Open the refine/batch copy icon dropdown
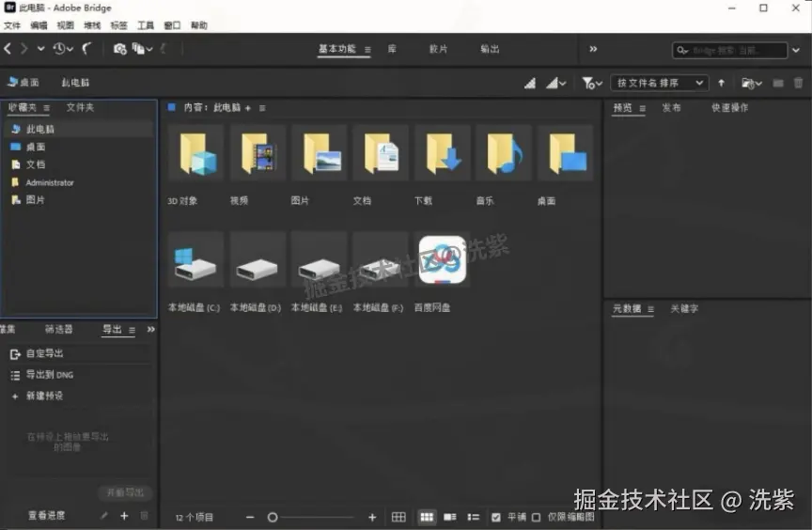This screenshot has height=530, width=812. (142, 49)
